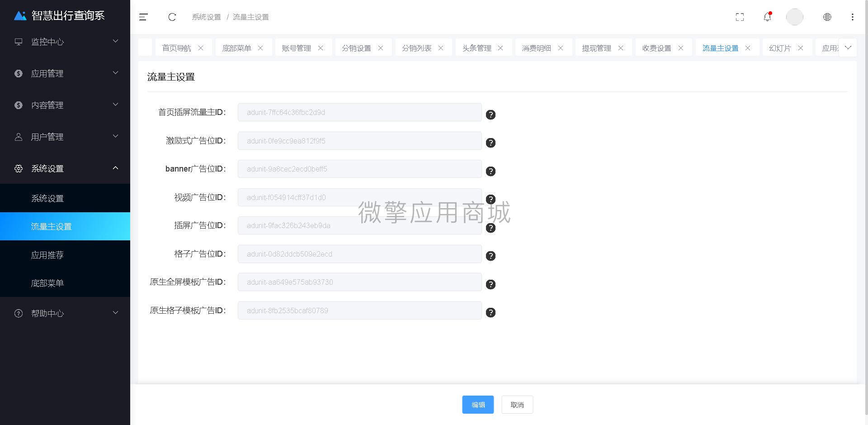Close the 分销设置 tab

[381, 48]
